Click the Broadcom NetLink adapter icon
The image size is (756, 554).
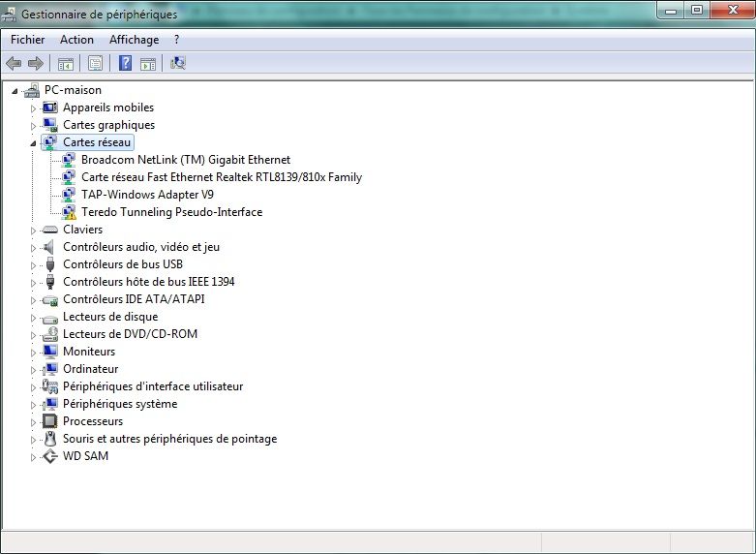[69, 160]
